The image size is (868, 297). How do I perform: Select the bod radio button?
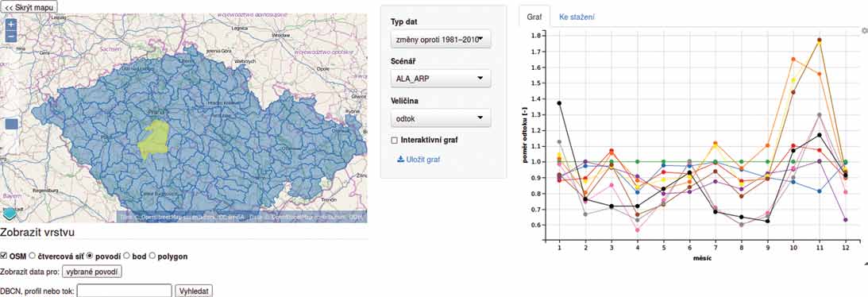click(126, 256)
